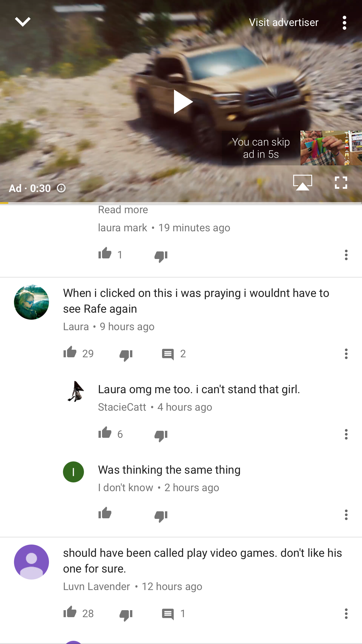Tap the Cast to TV icon
The width and height of the screenshot is (362, 644).
[303, 183]
